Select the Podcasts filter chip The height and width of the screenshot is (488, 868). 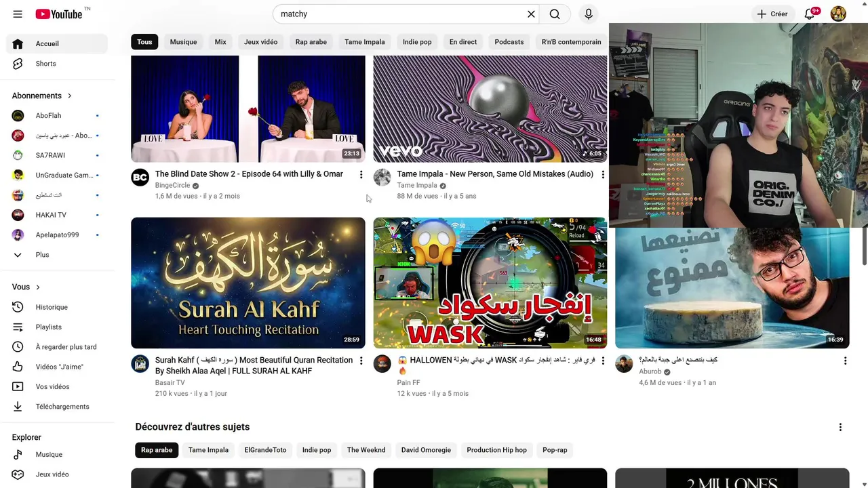(509, 42)
